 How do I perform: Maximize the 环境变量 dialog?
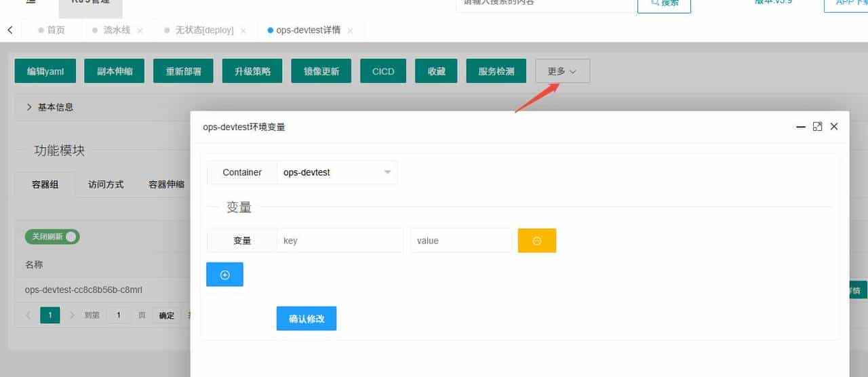818,127
